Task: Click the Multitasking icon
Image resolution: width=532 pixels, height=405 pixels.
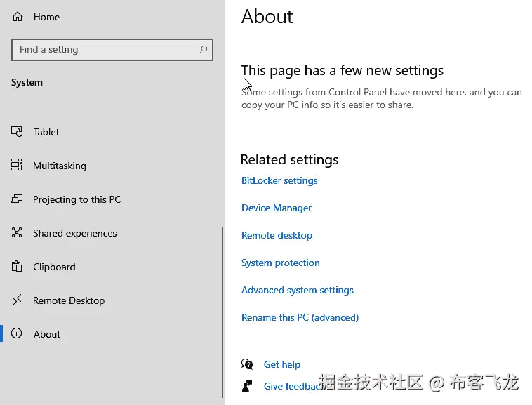Action: tap(17, 165)
